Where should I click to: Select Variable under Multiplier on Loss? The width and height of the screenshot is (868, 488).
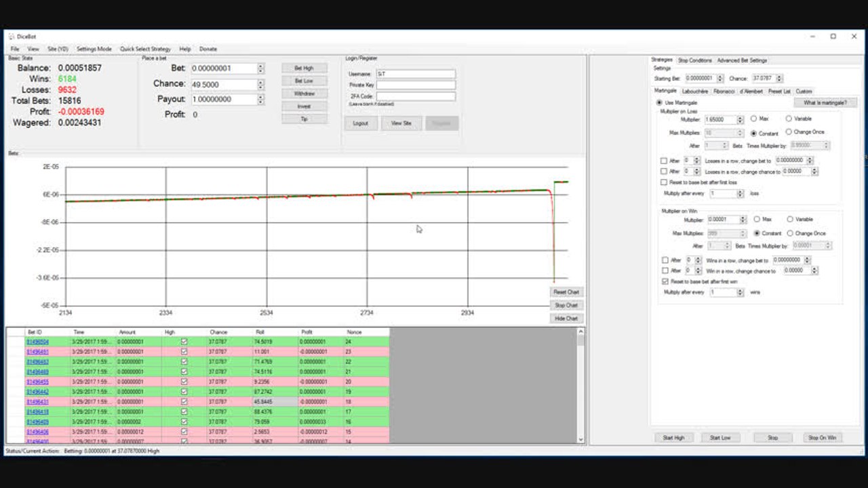pos(789,119)
